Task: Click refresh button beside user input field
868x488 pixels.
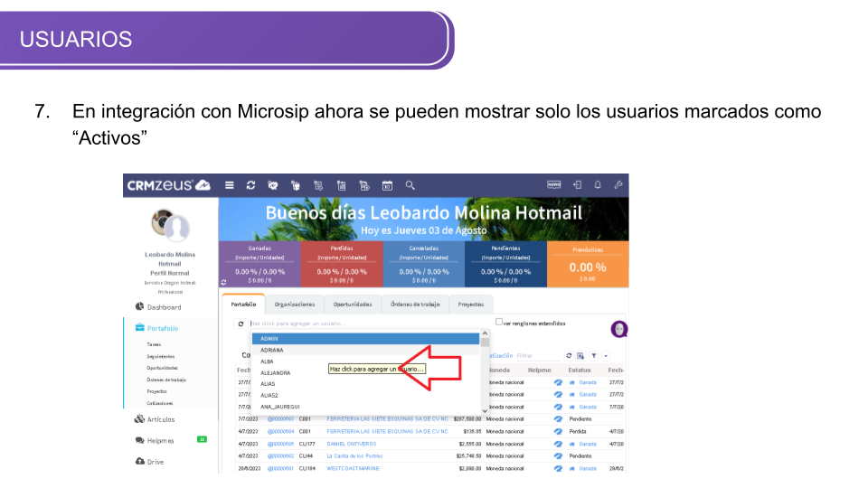Action: point(241,324)
